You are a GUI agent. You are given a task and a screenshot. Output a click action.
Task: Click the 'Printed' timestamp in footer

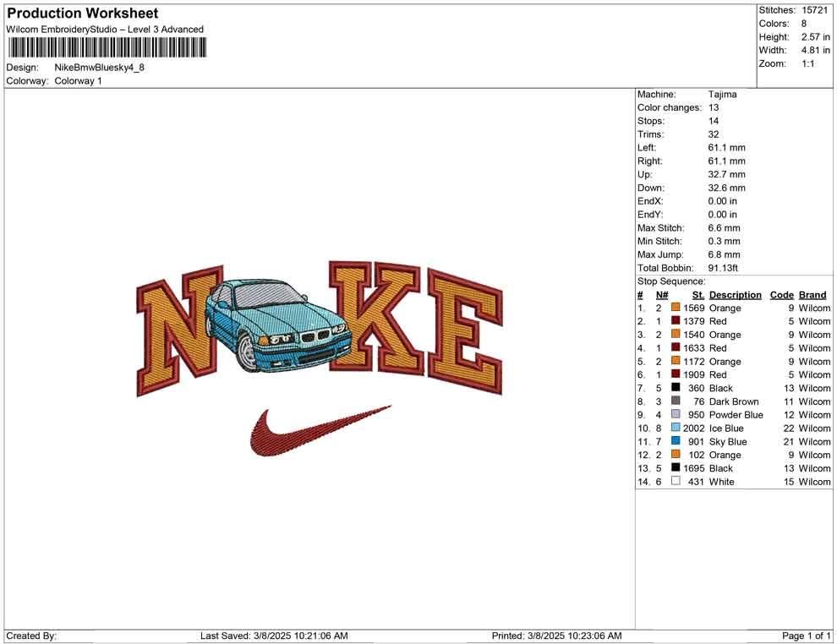pos(556,636)
